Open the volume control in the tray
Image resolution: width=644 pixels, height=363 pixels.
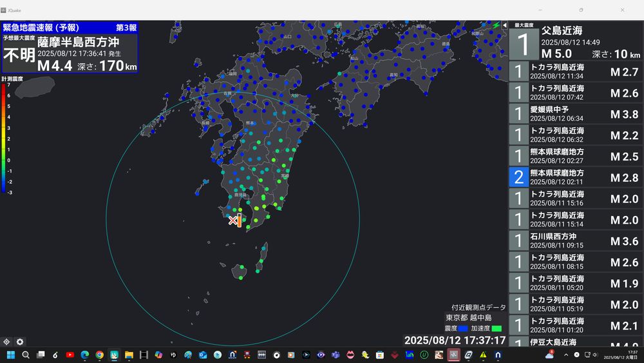[595, 355]
